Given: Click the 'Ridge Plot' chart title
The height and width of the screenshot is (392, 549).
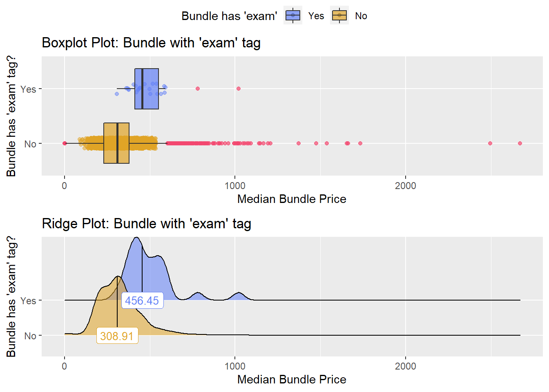Looking at the screenshot, I should coord(146,224).
